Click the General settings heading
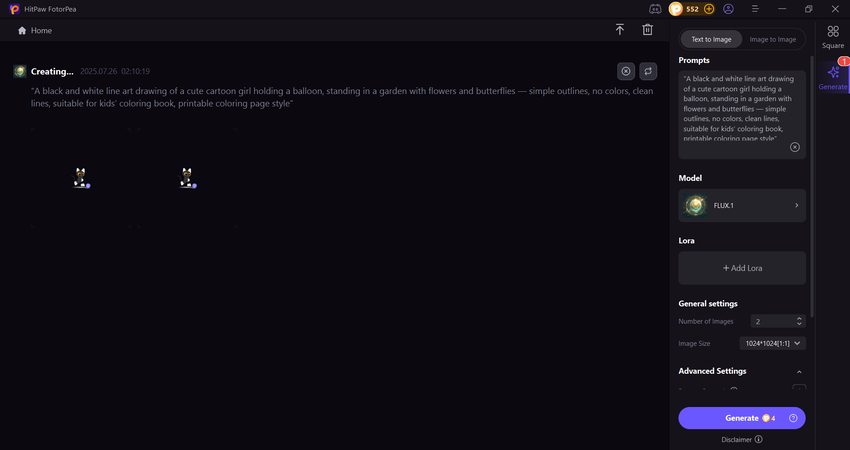The height and width of the screenshot is (450, 850). tap(708, 304)
